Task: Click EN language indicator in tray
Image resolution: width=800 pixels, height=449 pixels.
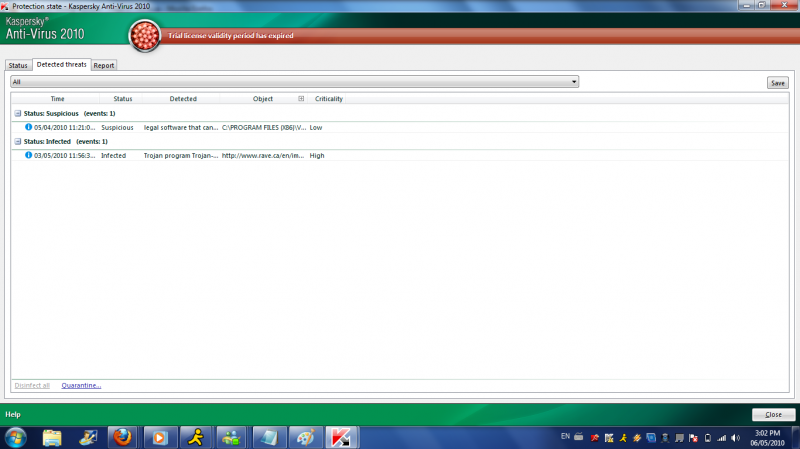Action: point(565,437)
